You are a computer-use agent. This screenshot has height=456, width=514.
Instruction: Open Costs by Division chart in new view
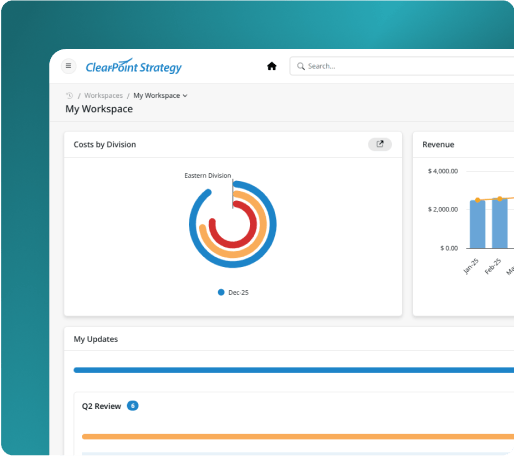click(380, 144)
